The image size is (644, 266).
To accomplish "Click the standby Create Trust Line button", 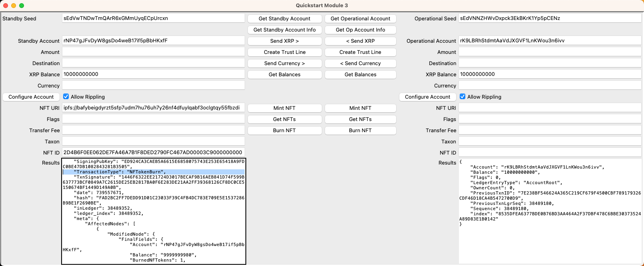I will [x=284, y=52].
